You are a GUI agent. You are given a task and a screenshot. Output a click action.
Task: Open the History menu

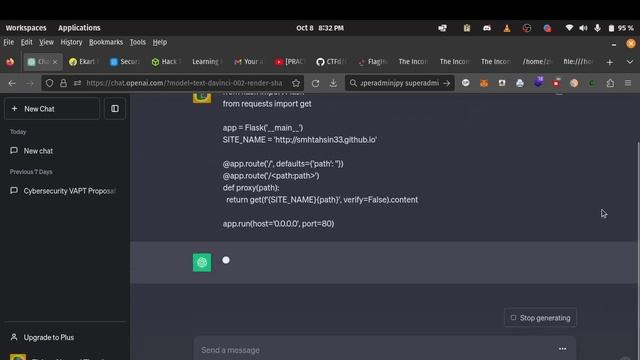pos(71,42)
